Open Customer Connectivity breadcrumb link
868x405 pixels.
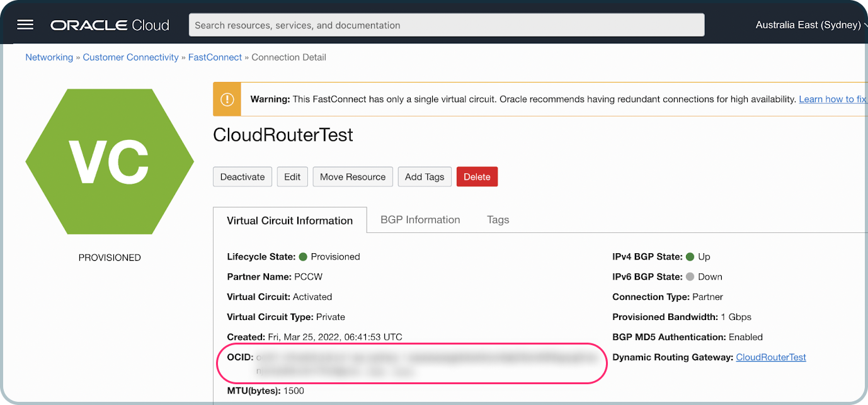[x=131, y=57]
